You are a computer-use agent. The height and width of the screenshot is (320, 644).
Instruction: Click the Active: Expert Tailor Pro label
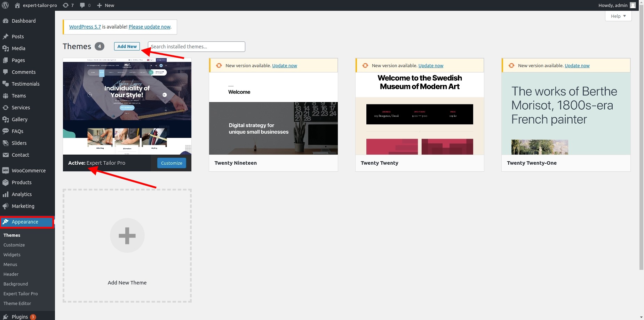tap(97, 163)
